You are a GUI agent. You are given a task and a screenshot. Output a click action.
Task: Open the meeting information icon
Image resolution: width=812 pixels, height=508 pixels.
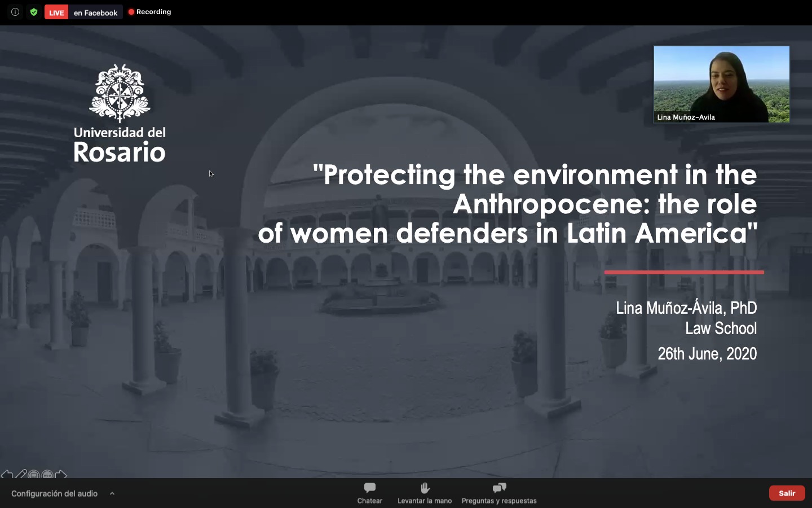pos(15,12)
